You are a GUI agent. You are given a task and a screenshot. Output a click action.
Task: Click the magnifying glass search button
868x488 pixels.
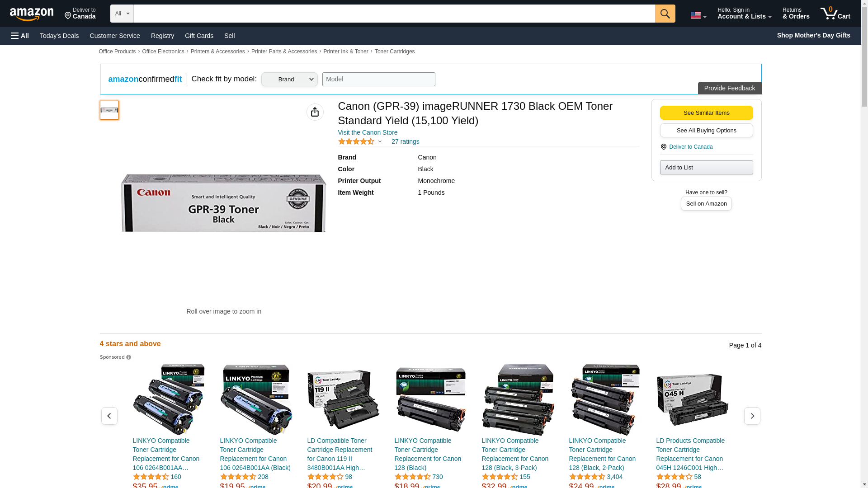coord(665,14)
